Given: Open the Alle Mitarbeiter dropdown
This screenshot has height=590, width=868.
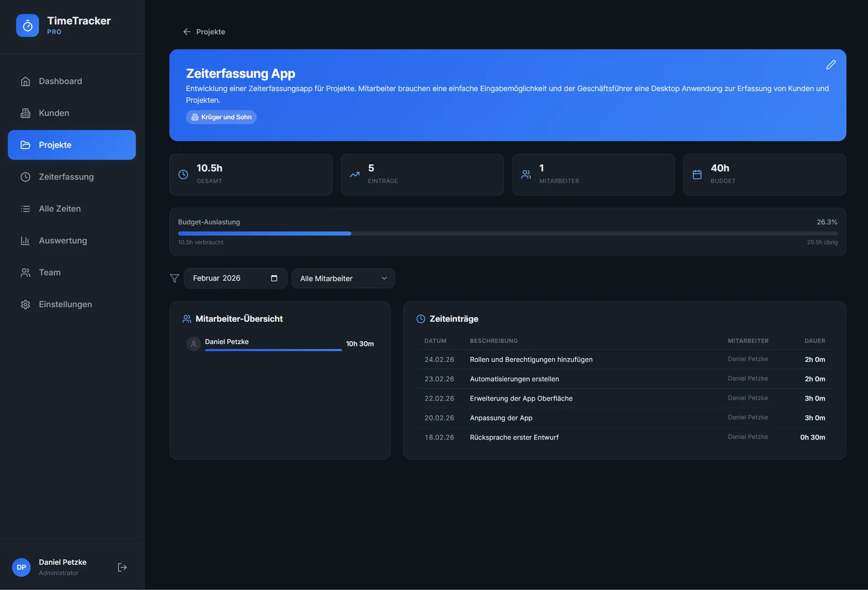Looking at the screenshot, I should pos(343,278).
